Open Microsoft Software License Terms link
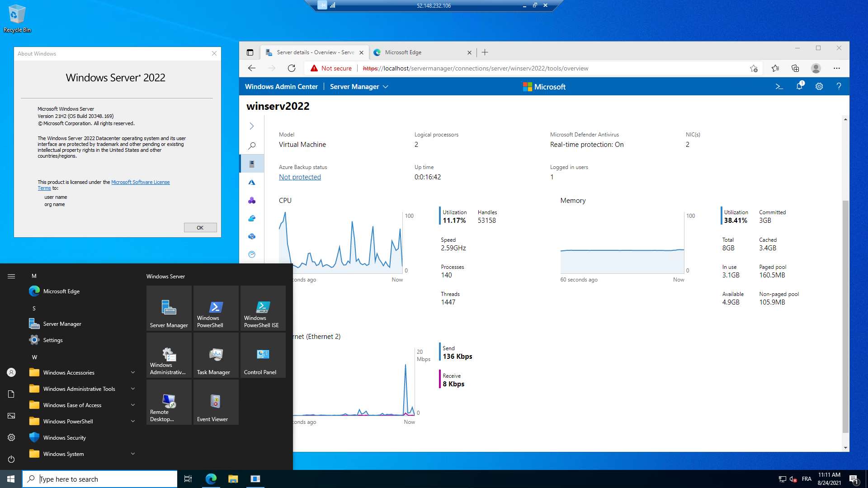 [x=140, y=182]
